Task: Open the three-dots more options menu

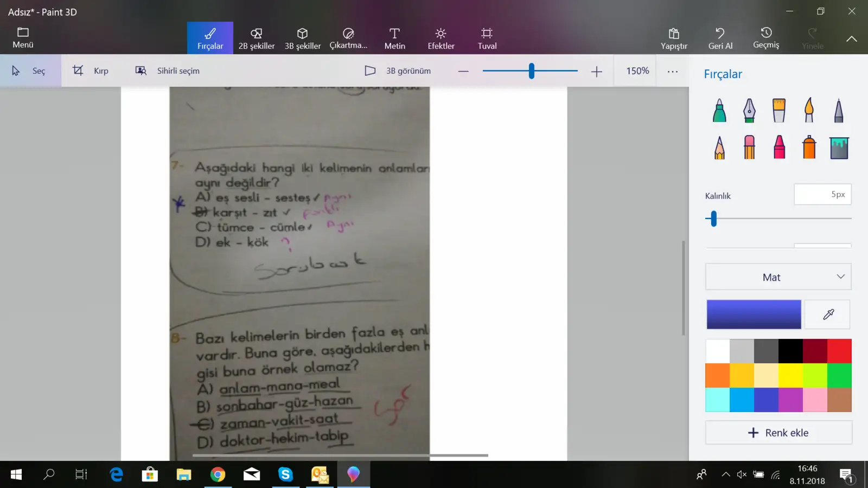Action: pyautogui.click(x=673, y=71)
